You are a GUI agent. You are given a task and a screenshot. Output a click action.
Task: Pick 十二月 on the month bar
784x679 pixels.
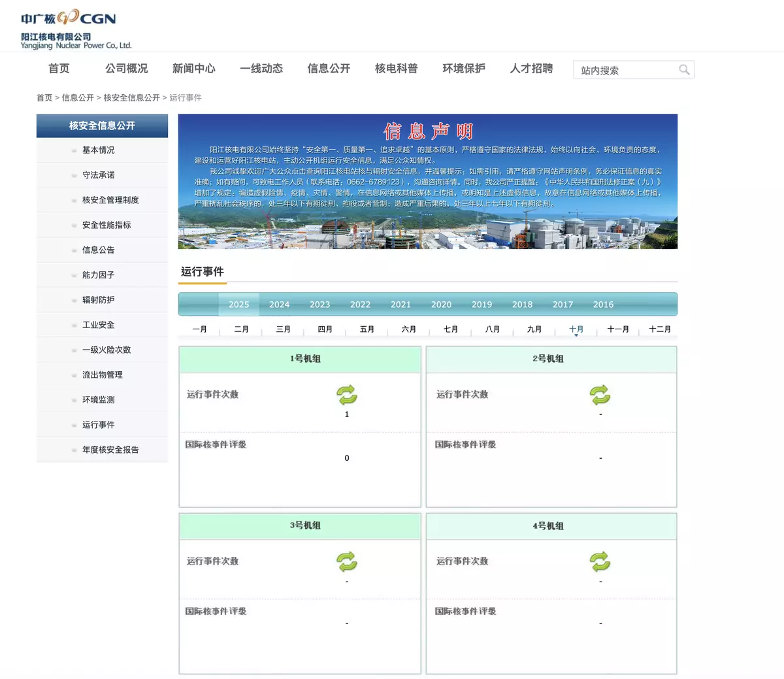[x=660, y=329]
